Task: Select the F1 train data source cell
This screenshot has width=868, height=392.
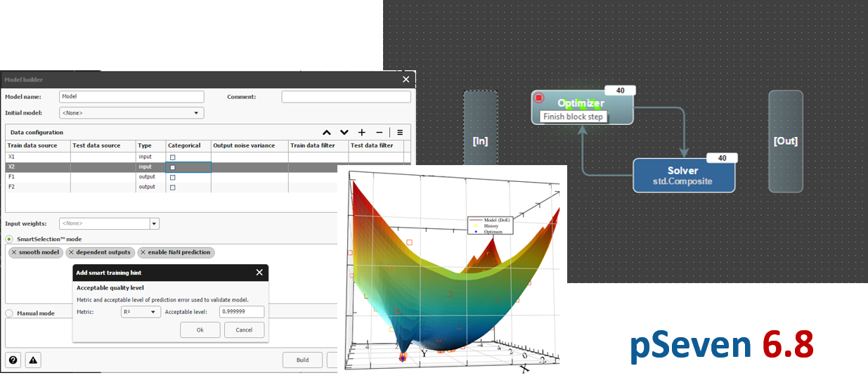Action: 38,177
